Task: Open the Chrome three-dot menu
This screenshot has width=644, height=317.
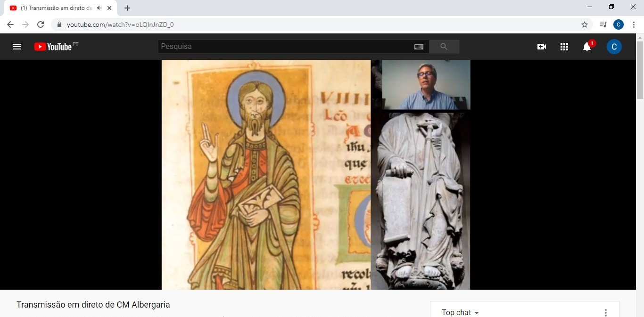Action: pyautogui.click(x=634, y=24)
